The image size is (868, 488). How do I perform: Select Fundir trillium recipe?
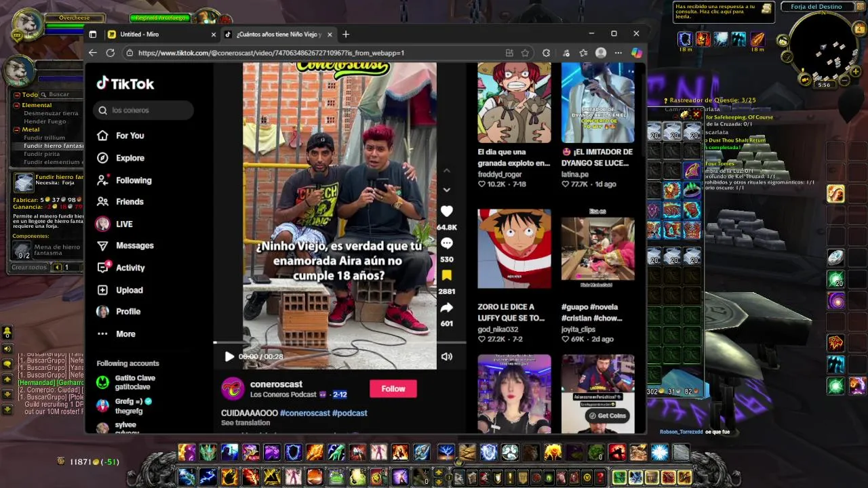45,138
